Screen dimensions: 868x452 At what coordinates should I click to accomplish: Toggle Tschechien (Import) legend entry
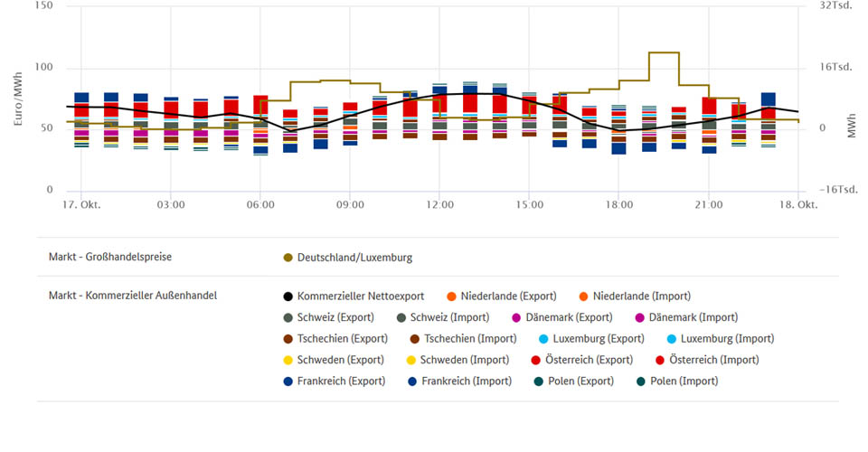tap(463, 339)
